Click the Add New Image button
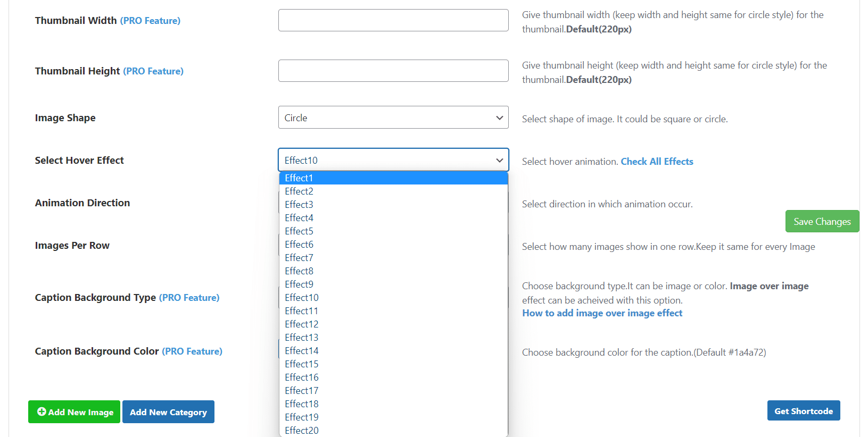 click(x=75, y=412)
